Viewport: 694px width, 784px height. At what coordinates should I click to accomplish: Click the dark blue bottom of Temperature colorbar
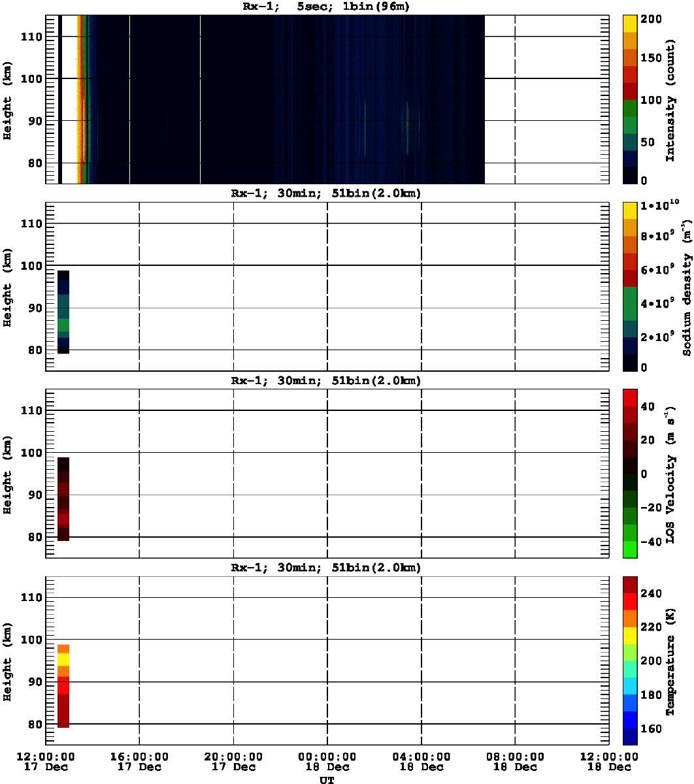(x=631, y=737)
